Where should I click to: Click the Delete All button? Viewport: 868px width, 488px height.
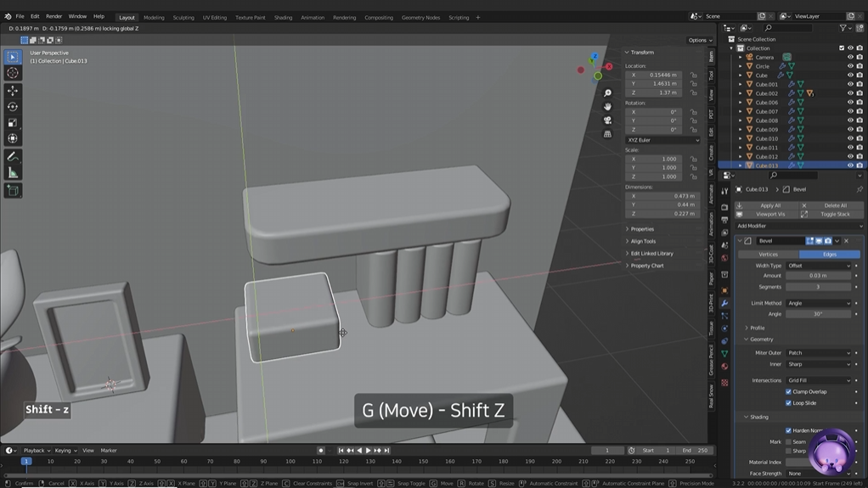coord(831,205)
